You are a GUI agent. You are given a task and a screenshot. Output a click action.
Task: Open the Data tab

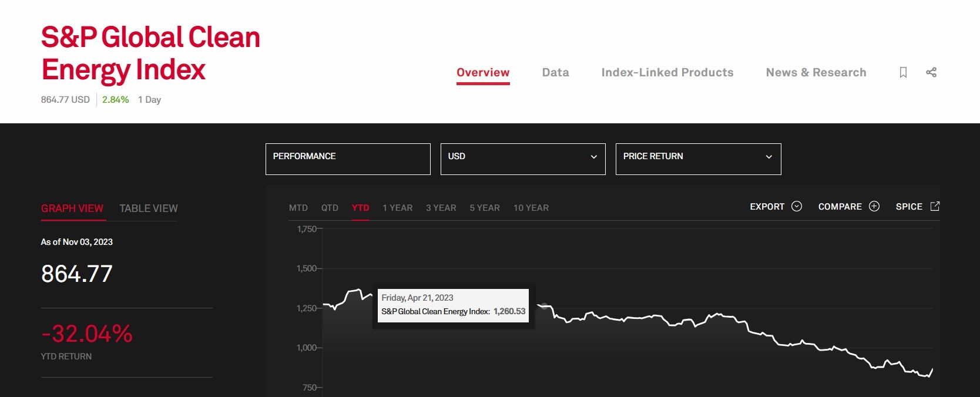point(555,72)
